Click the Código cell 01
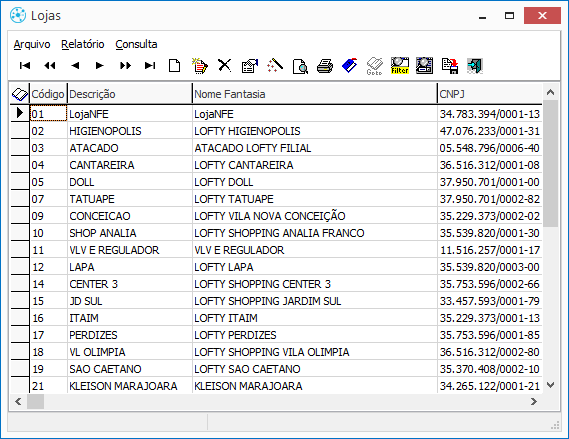This screenshot has height=439, width=569. point(48,114)
